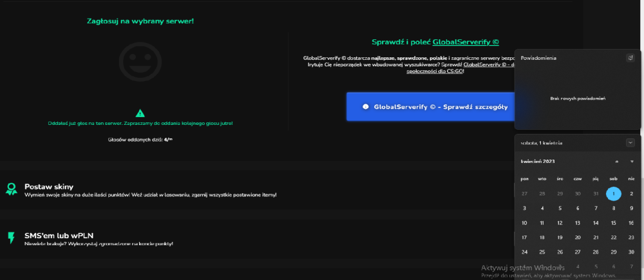The width and height of the screenshot is (644, 280).
Task: Click the Powiadomienia panel title
Action: click(538, 59)
